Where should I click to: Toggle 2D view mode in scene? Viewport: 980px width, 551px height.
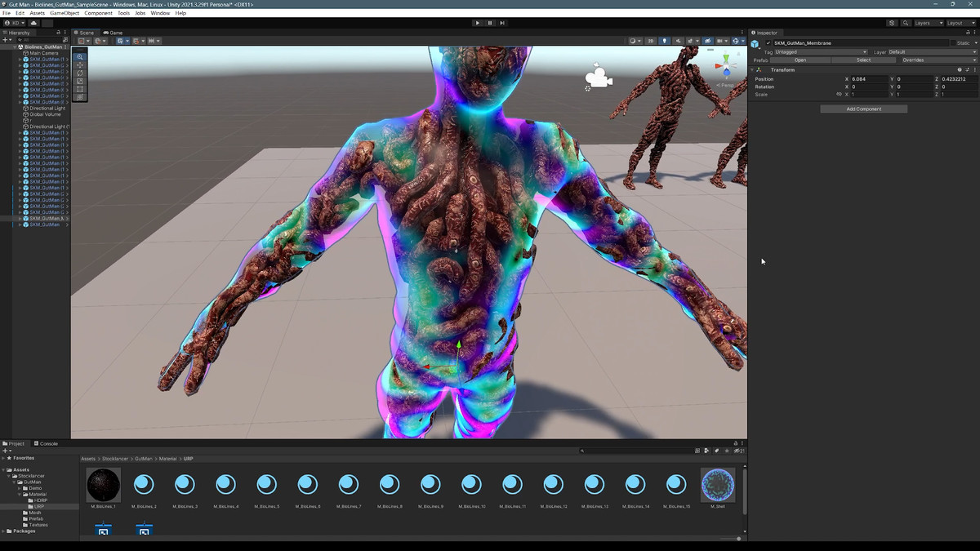[651, 41]
